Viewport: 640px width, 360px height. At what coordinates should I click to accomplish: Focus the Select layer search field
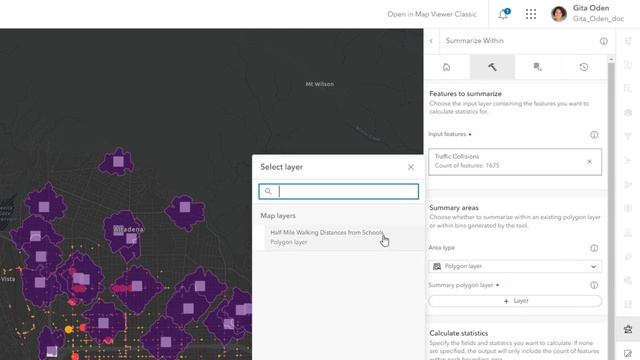[338, 191]
